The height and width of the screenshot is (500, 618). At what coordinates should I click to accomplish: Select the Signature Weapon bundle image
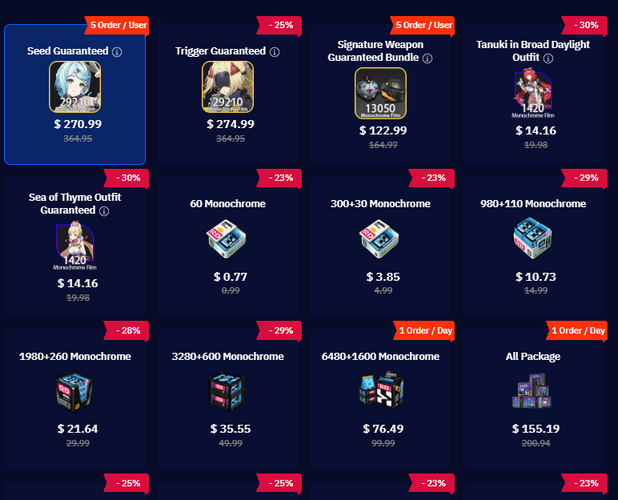point(380,93)
